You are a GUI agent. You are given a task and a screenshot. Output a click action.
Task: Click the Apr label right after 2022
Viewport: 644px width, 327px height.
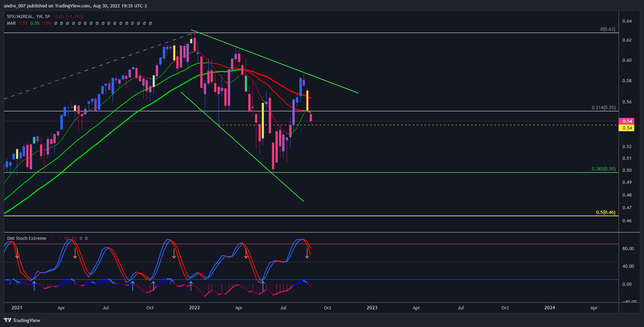tap(239, 308)
